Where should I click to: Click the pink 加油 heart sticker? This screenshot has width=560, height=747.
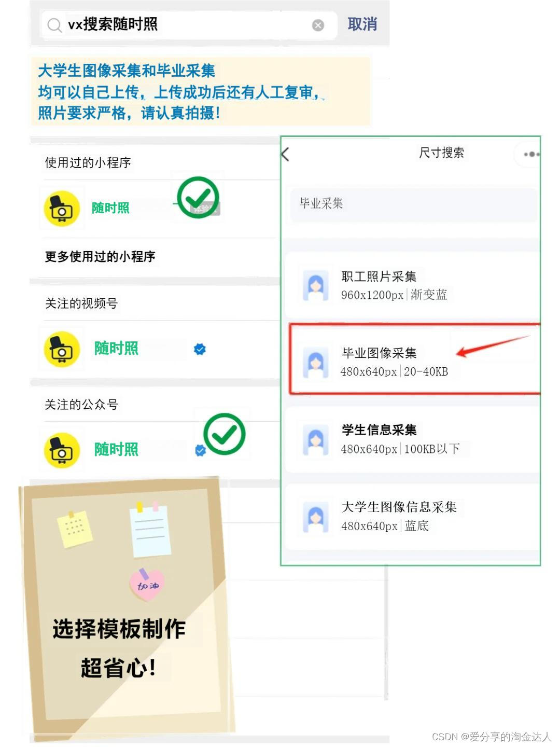(147, 585)
